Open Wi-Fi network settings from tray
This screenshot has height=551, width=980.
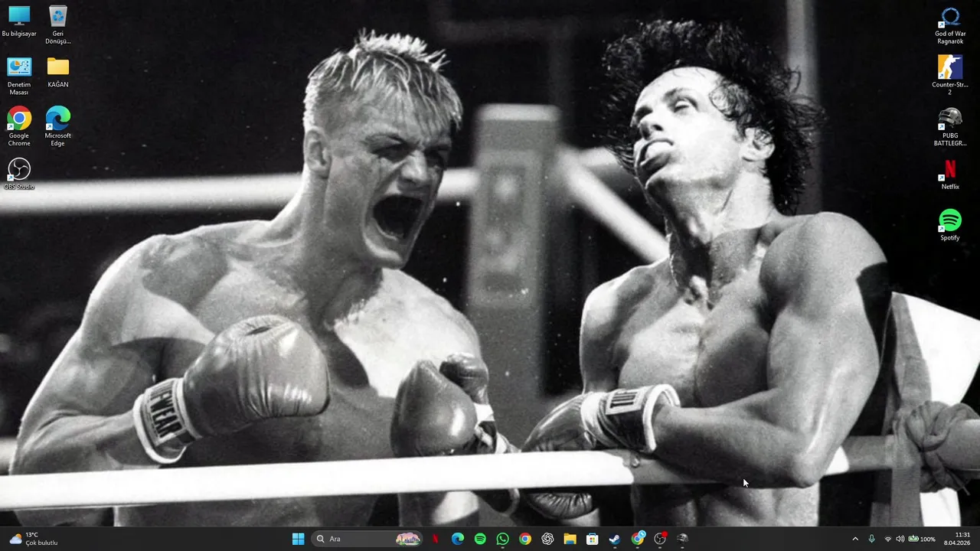pos(888,539)
